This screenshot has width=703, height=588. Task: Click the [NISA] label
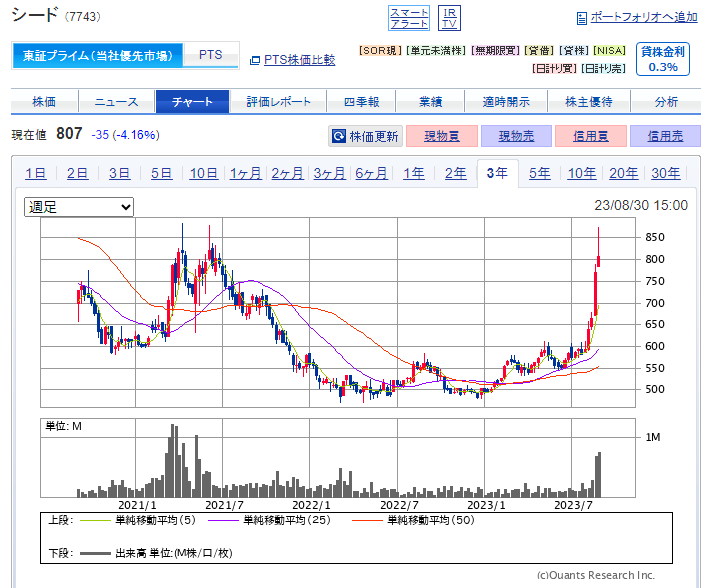click(609, 51)
